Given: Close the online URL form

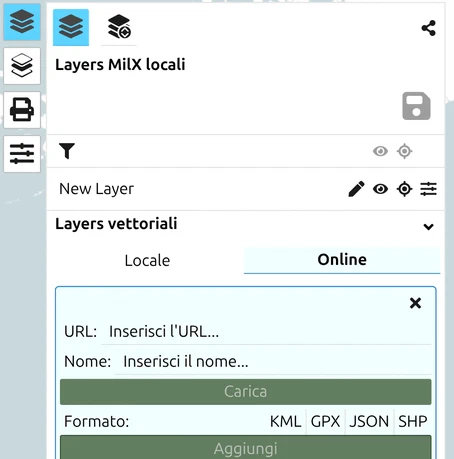Looking at the screenshot, I should tap(415, 303).
